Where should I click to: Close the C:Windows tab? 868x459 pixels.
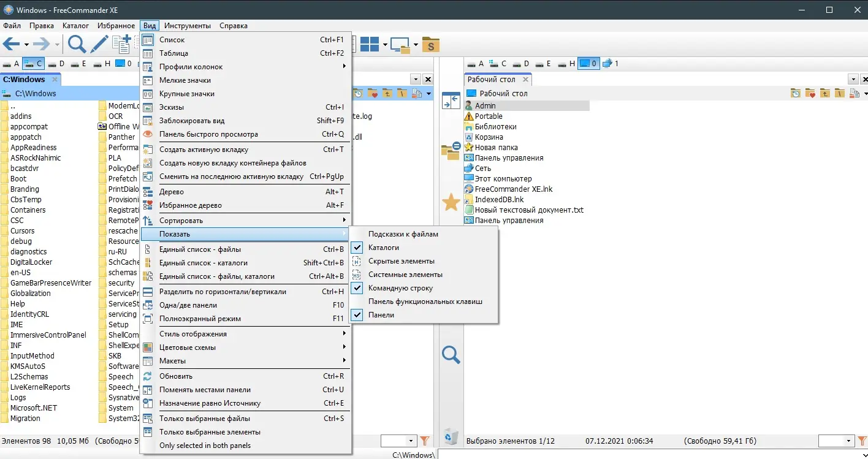coord(55,80)
